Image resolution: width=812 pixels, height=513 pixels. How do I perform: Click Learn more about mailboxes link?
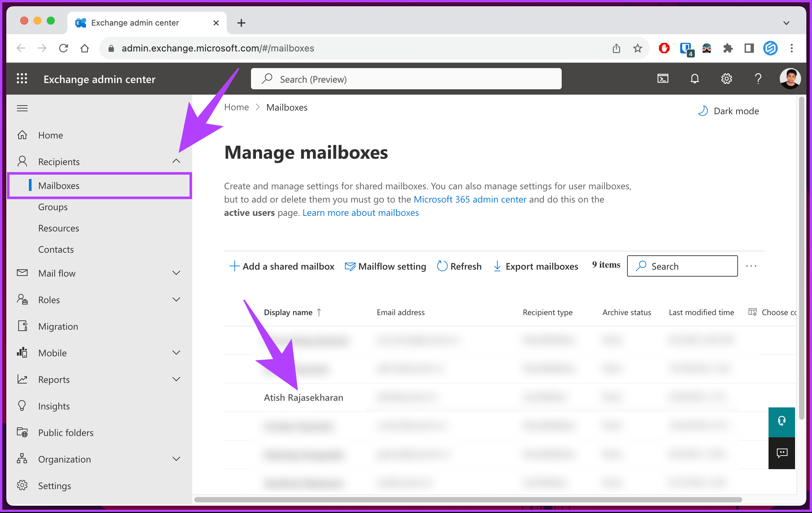pyautogui.click(x=360, y=212)
